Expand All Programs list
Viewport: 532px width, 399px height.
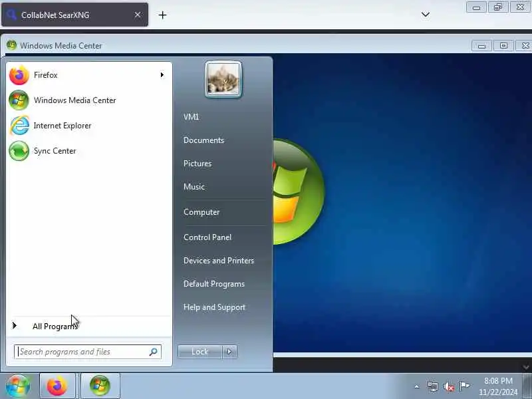pos(89,327)
